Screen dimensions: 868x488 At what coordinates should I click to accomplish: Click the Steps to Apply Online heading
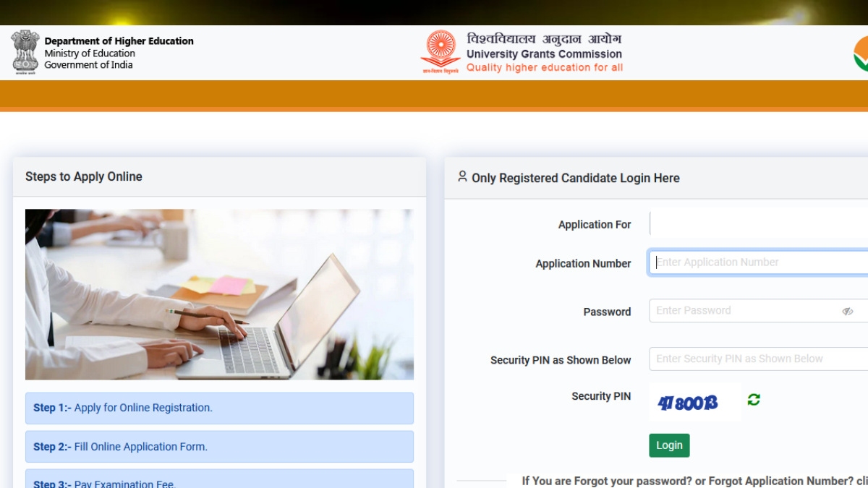coord(84,176)
